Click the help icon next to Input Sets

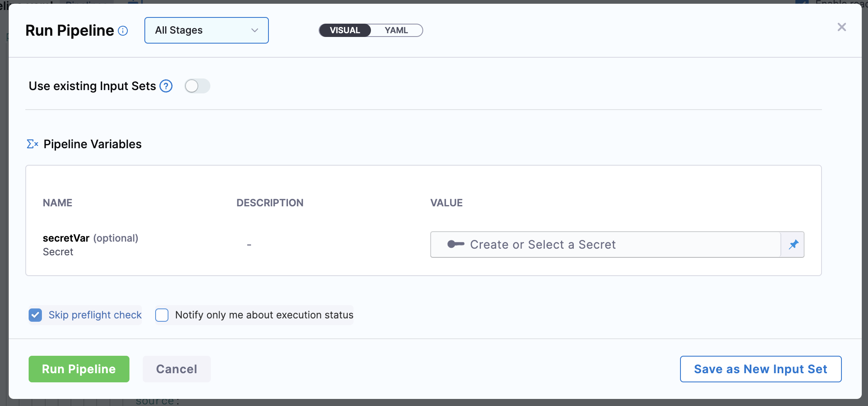[166, 86]
